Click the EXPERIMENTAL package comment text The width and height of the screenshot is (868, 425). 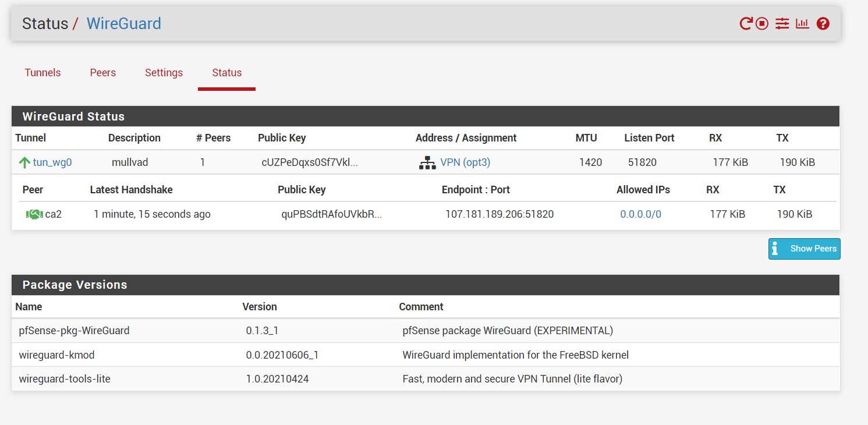point(508,331)
